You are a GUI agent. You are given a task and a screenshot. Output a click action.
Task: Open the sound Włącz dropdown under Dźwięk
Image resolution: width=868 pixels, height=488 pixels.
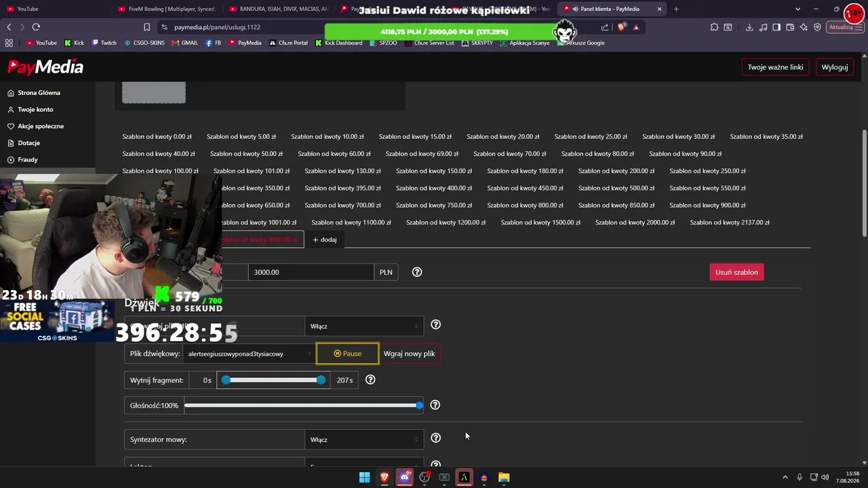(x=364, y=326)
